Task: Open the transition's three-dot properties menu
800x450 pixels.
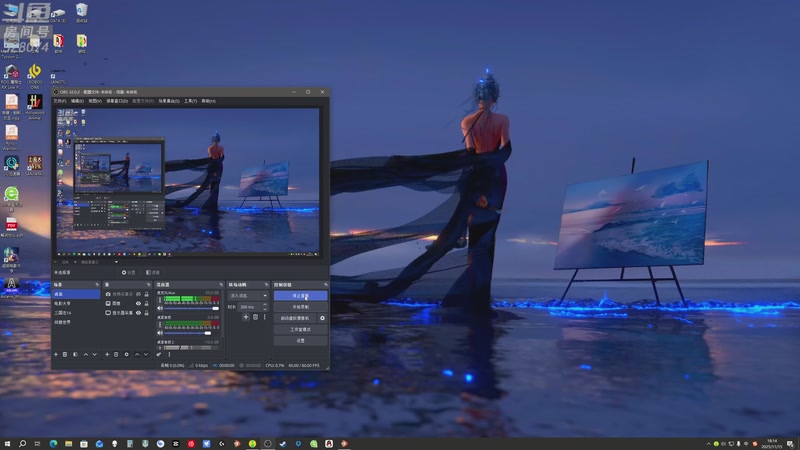Action: pos(265,317)
